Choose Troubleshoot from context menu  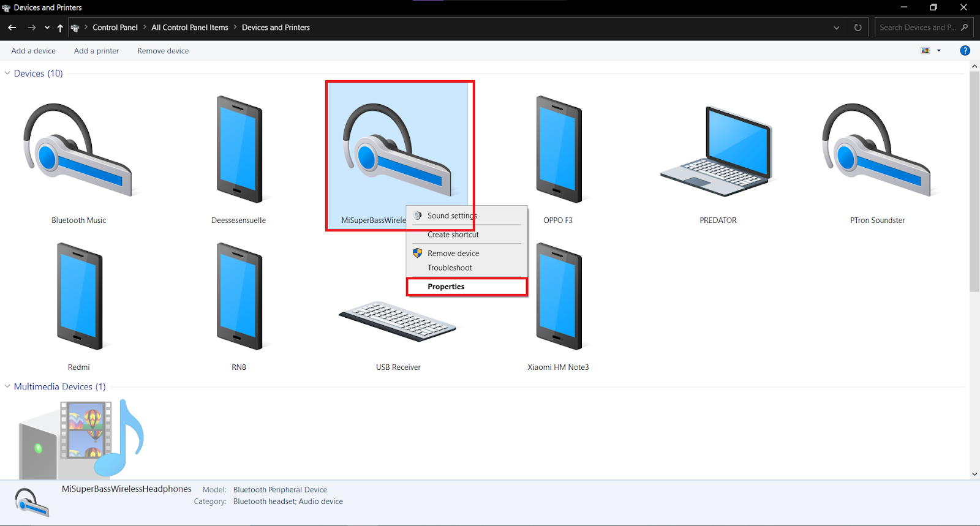(467, 268)
